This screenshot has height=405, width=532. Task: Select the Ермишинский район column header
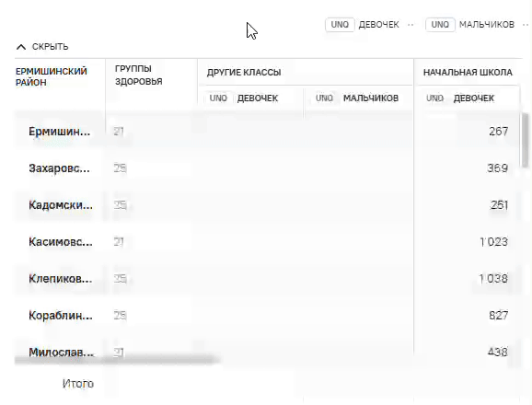(x=52, y=76)
